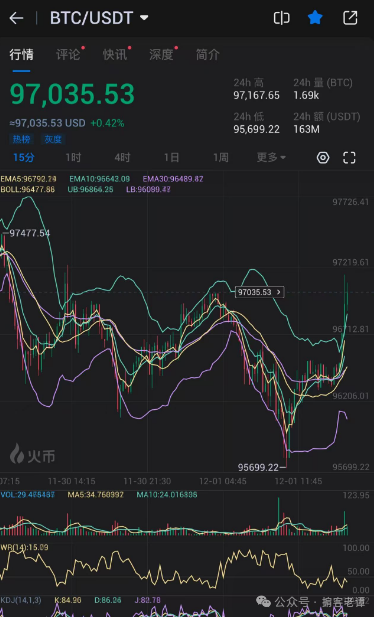377x617 pixels.
Task: Click the MA5 volume average label
Action: [96, 495]
